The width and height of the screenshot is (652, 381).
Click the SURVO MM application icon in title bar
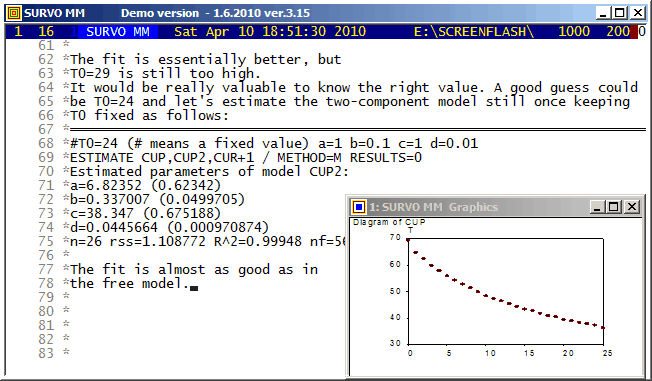(14, 13)
